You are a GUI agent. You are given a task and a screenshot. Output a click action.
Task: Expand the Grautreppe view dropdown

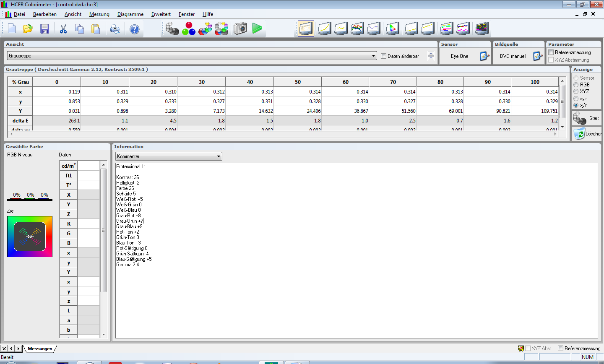tap(373, 56)
